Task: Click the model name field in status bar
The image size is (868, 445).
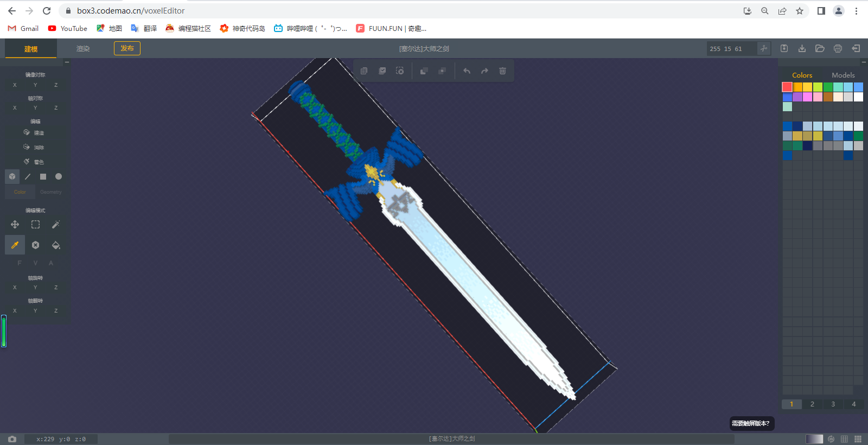Action: point(451,439)
